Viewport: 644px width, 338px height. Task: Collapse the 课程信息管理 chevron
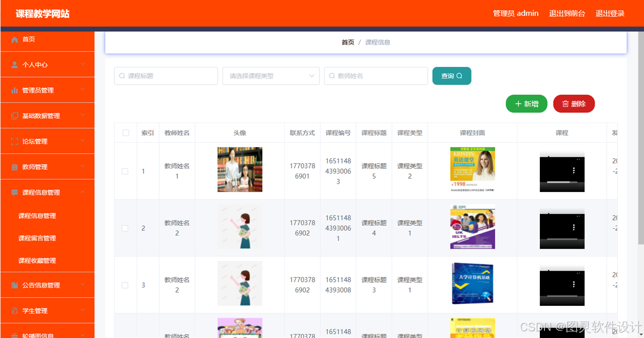[83, 192]
